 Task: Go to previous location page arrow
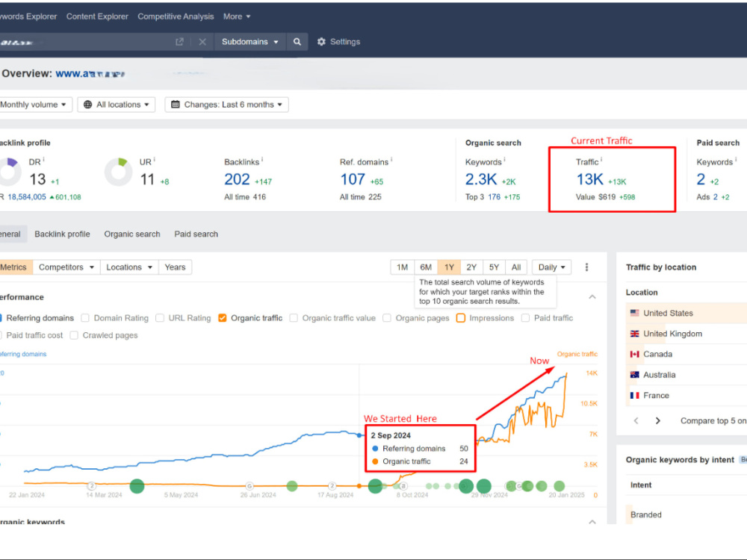[636, 420]
